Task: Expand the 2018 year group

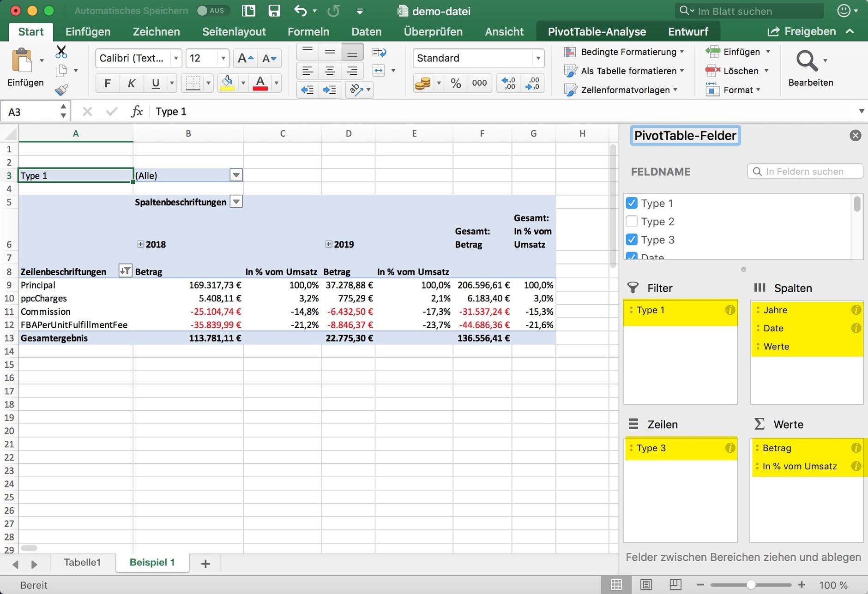Action: point(140,244)
